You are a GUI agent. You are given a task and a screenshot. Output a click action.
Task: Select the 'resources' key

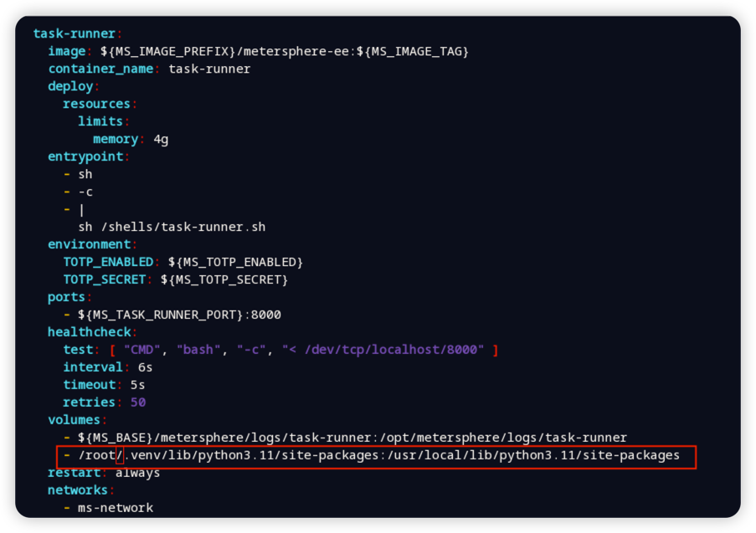click(x=96, y=104)
